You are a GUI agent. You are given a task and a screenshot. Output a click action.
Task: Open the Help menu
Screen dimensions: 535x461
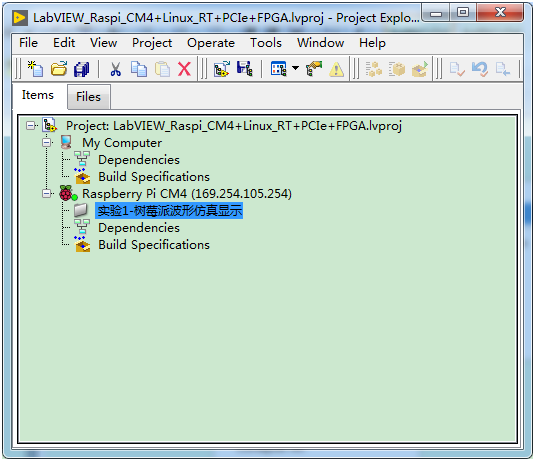click(372, 43)
